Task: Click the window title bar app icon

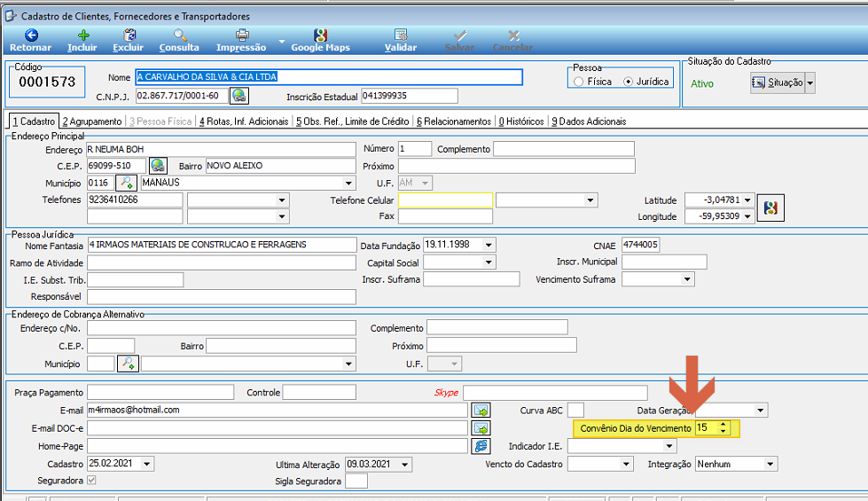Action: click(10, 15)
